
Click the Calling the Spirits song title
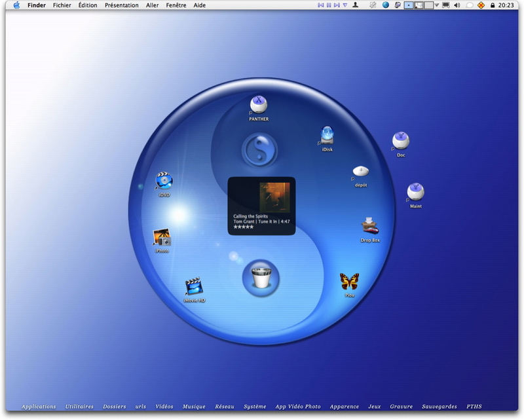click(x=250, y=216)
